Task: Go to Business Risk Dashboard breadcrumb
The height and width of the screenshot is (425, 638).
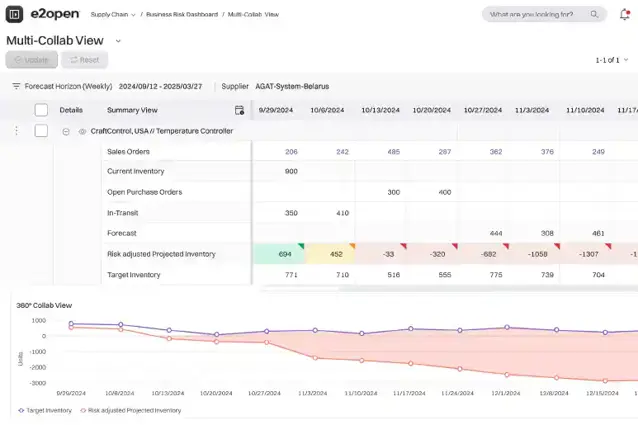Action: 182,15
